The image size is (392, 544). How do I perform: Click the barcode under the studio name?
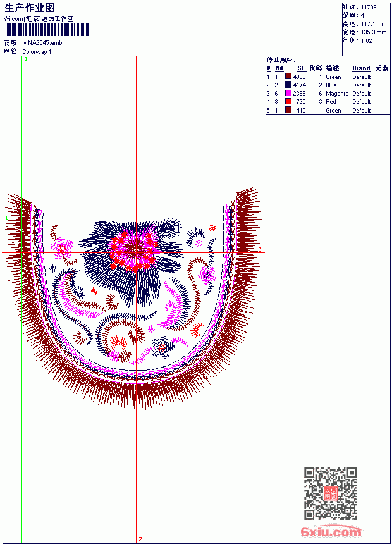pos(47,30)
